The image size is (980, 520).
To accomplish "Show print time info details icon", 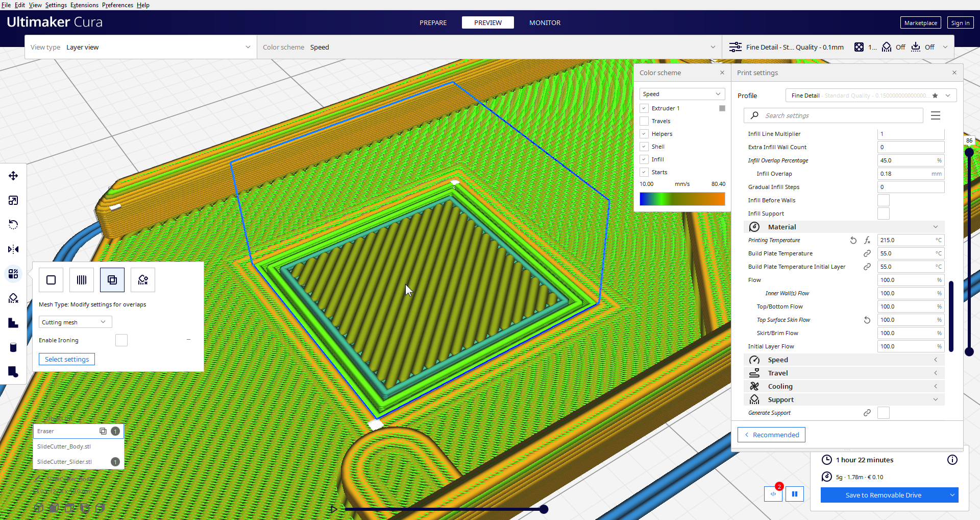I will coord(952,460).
